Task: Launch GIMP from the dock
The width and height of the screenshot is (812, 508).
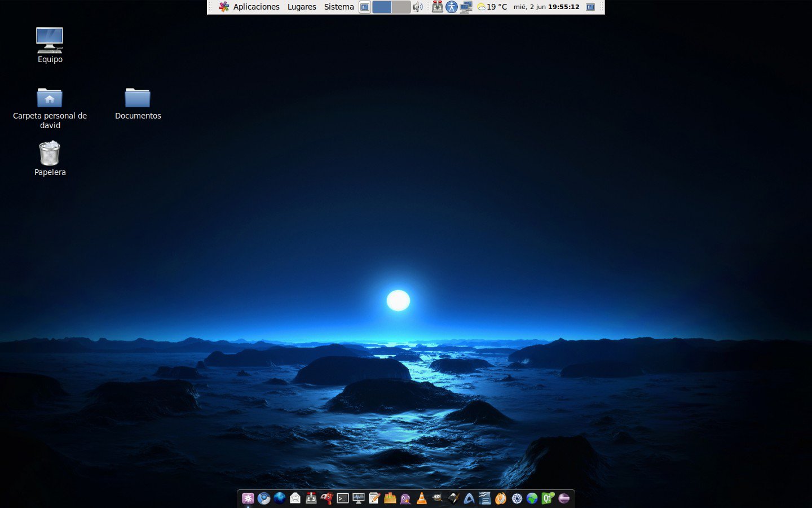Action: pyautogui.click(x=437, y=498)
